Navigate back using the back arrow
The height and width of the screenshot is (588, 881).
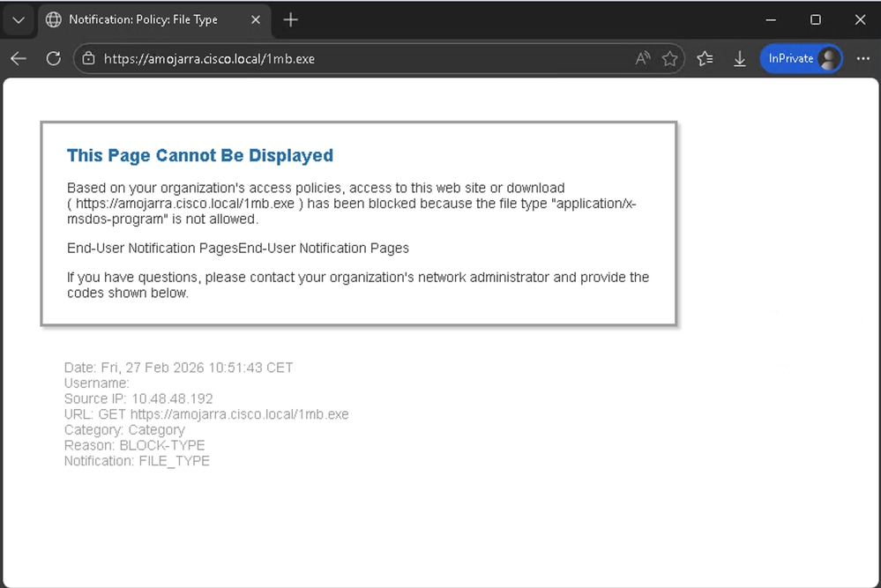18,58
